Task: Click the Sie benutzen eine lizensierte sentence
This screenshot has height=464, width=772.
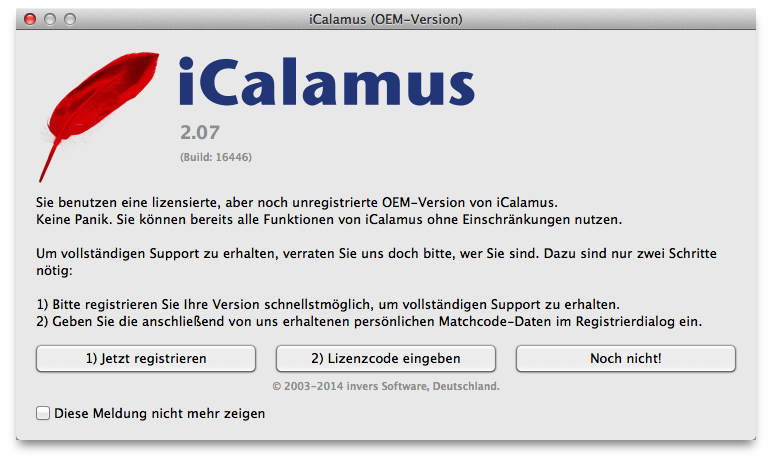Action: pos(296,202)
